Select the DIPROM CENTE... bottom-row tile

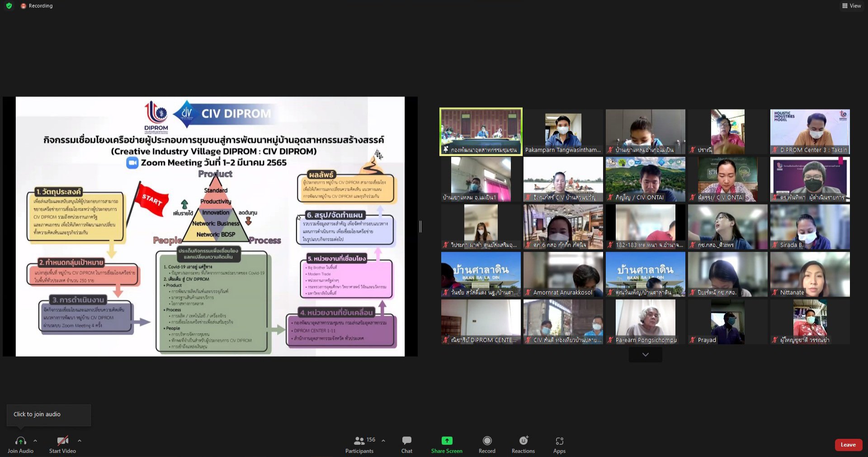(481, 322)
